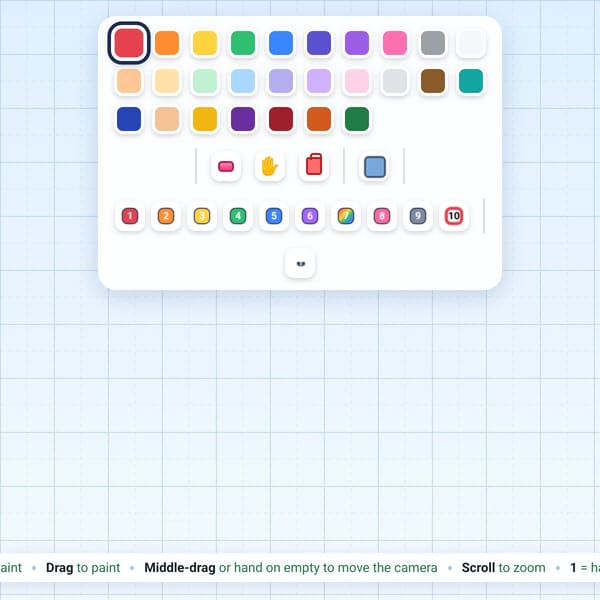
Task: Pick the medium gray swatch in top row
Action: tap(433, 43)
